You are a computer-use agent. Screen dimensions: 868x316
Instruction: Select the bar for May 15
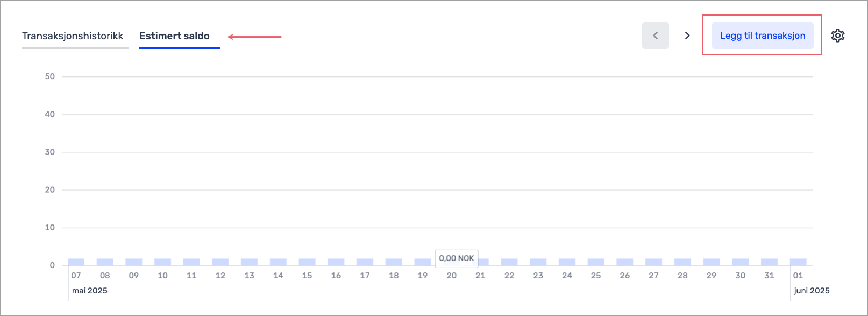click(x=307, y=262)
